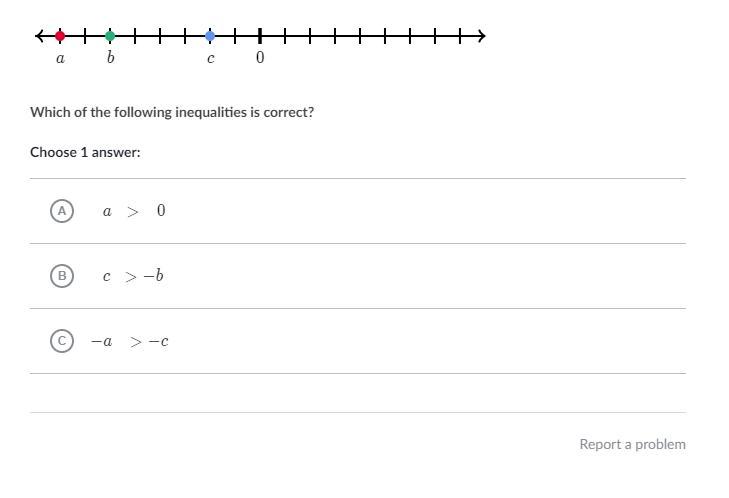Image resolution: width=729 pixels, height=498 pixels.
Task: Choose the inequality text "c > −b"
Action: tap(133, 276)
